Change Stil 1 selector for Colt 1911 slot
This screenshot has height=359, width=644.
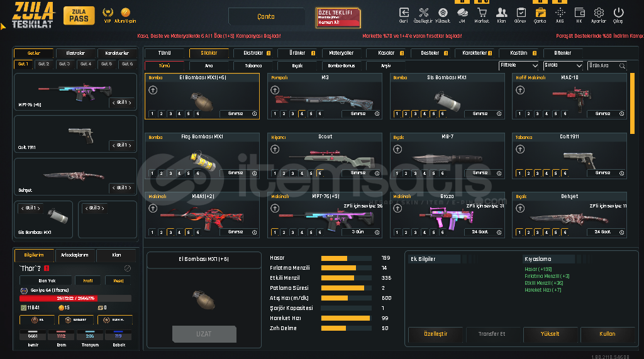pyautogui.click(x=122, y=145)
